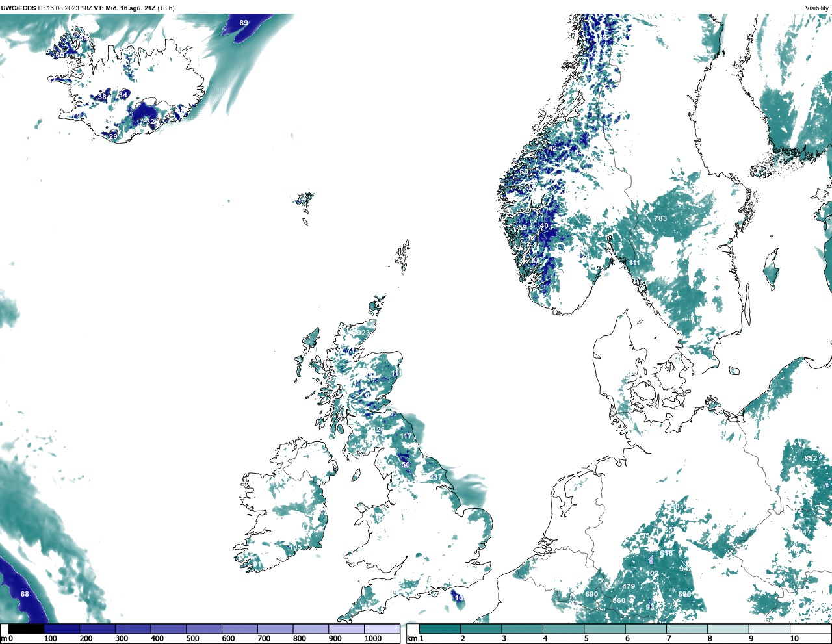
Task: Click the 'UWC/ECDS' header label
Action: coord(18,8)
